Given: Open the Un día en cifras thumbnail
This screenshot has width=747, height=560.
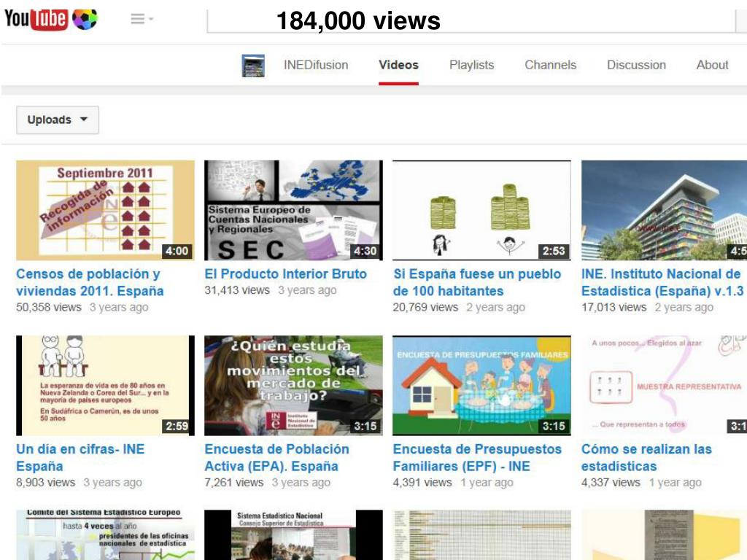Looking at the screenshot, I should click(x=105, y=385).
